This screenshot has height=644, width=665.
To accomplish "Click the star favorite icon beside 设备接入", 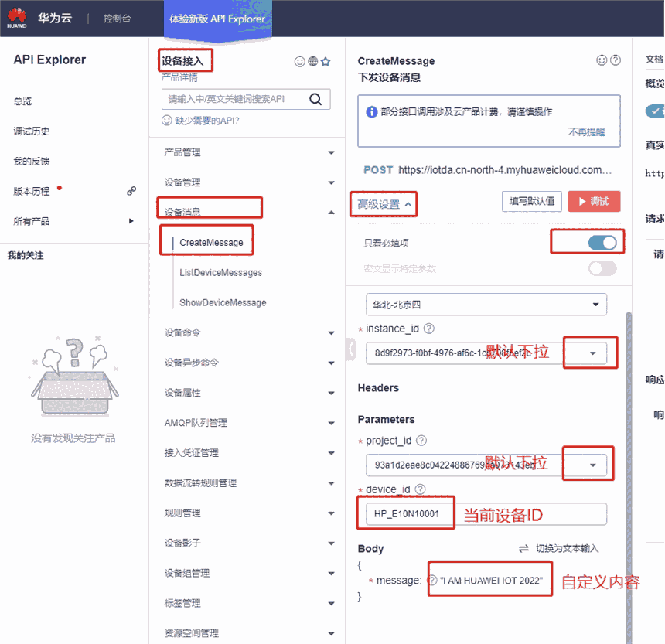I will [326, 62].
